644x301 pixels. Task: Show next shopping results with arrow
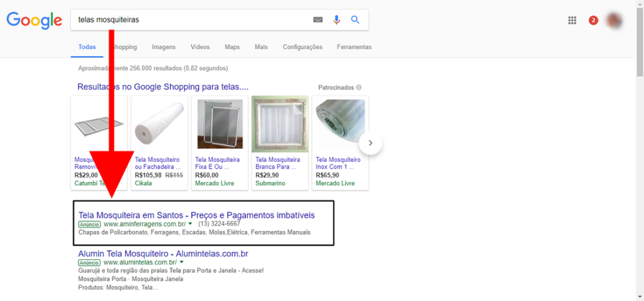(x=370, y=143)
